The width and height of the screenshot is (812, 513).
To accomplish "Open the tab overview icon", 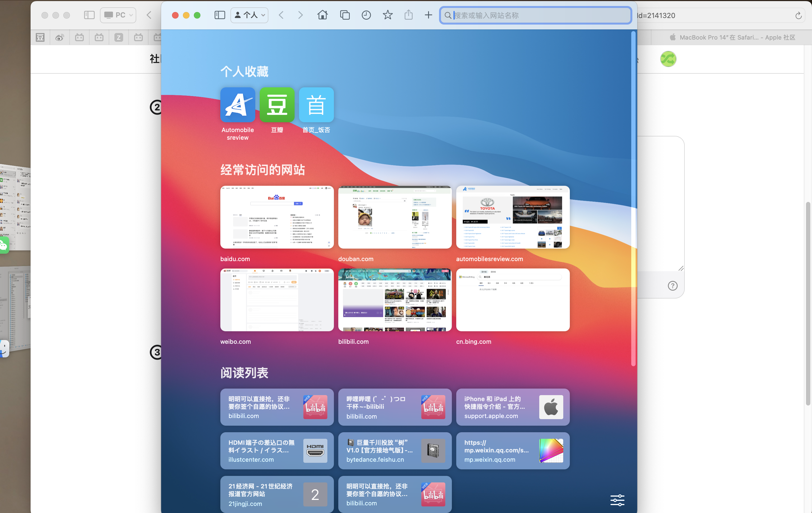I will click(345, 15).
